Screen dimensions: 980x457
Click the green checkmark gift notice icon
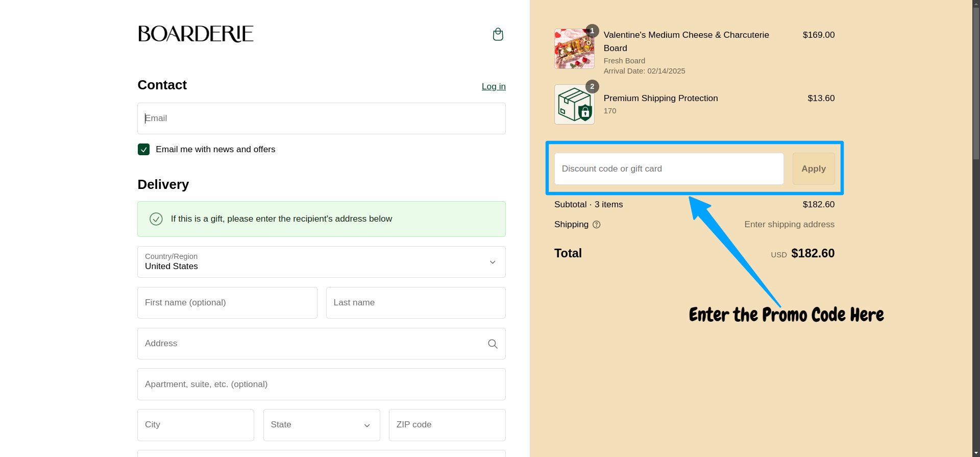click(156, 219)
